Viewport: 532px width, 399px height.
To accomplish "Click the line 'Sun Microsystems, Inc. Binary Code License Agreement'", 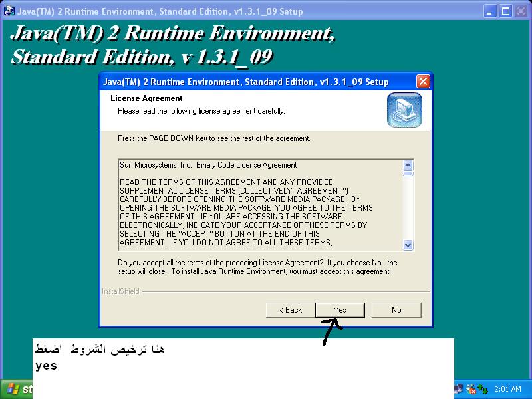I will 208,165.
